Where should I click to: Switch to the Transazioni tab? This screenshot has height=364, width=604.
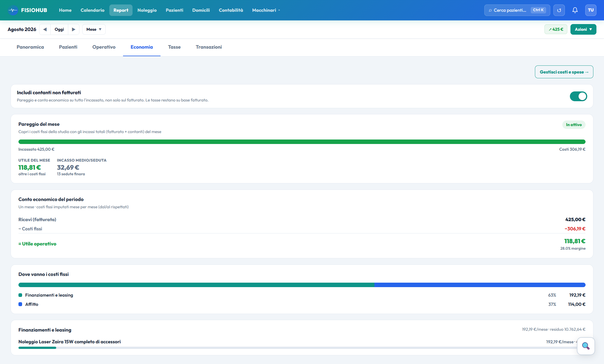tap(209, 47)
